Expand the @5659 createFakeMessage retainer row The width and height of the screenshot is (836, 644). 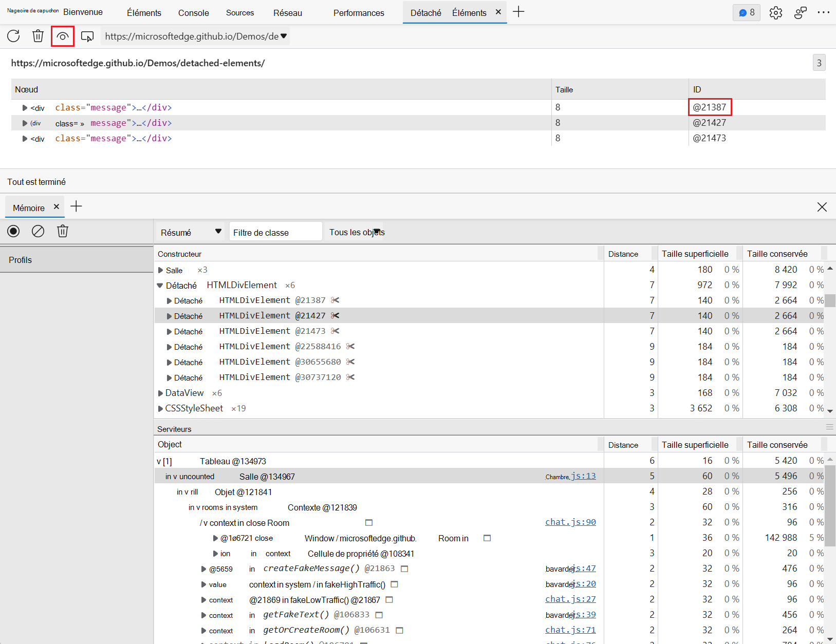(x=203, y=569)
